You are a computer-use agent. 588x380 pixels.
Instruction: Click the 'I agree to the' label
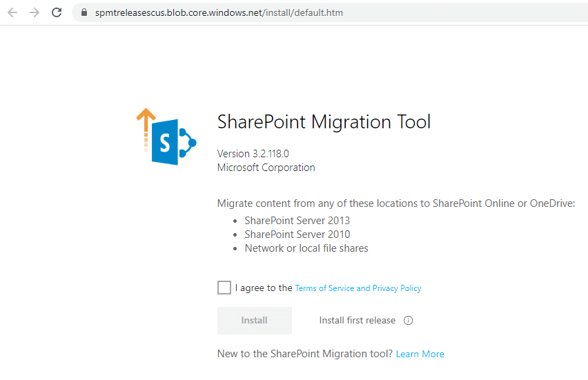[264, 288]
